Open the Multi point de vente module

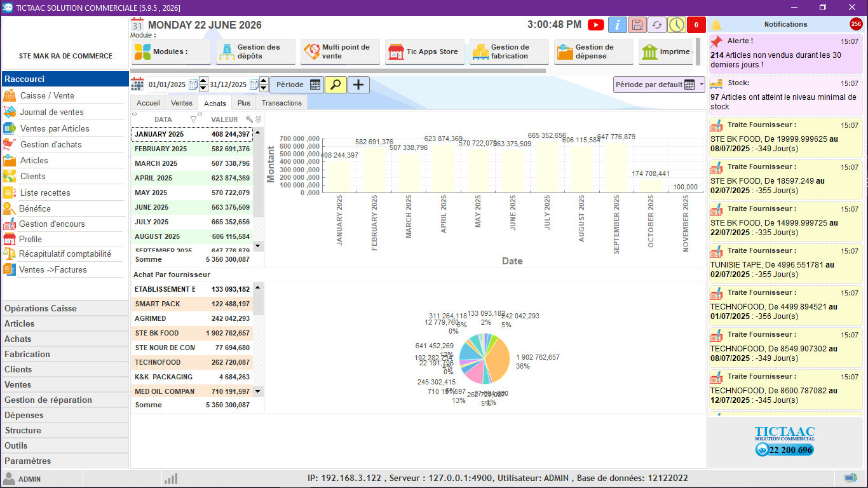click(x=340, y=51)
